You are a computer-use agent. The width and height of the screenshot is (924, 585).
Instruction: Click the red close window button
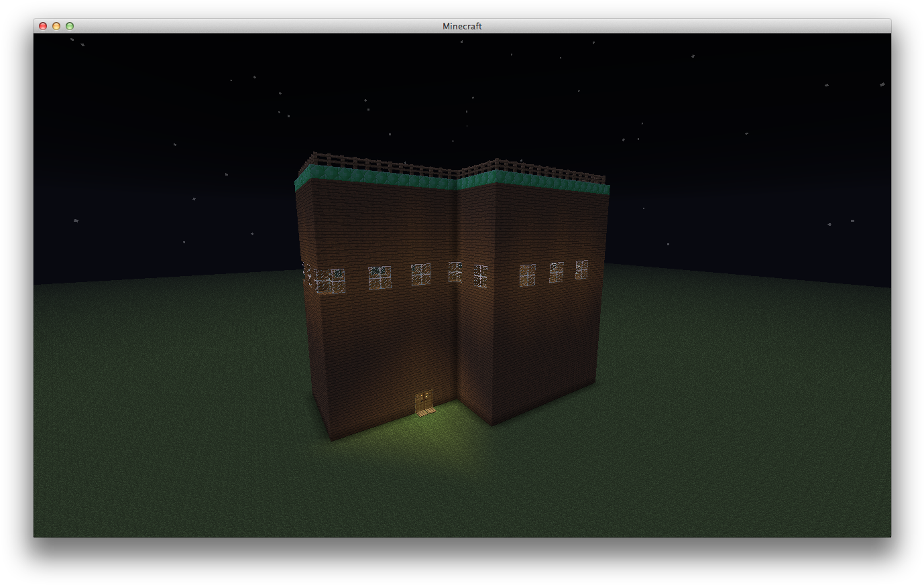tap(43, 26)
